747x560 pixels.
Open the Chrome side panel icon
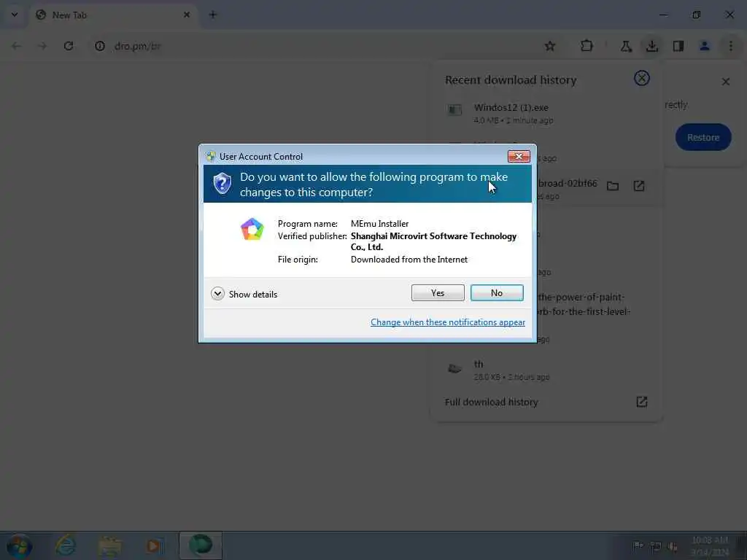tap(678, 46)
